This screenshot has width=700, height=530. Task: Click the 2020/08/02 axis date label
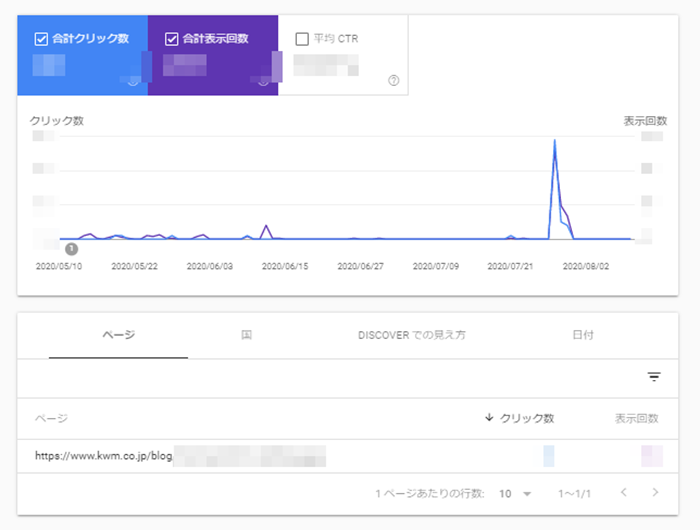pyautogui.click(x=586, y=266)
